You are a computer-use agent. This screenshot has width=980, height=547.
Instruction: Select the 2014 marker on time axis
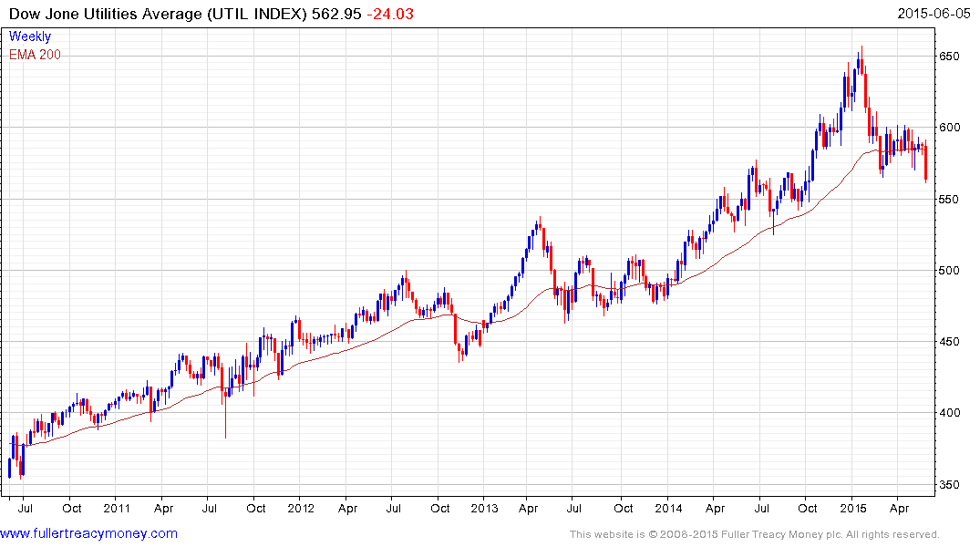pyautogui.click(x=668, y=508)
